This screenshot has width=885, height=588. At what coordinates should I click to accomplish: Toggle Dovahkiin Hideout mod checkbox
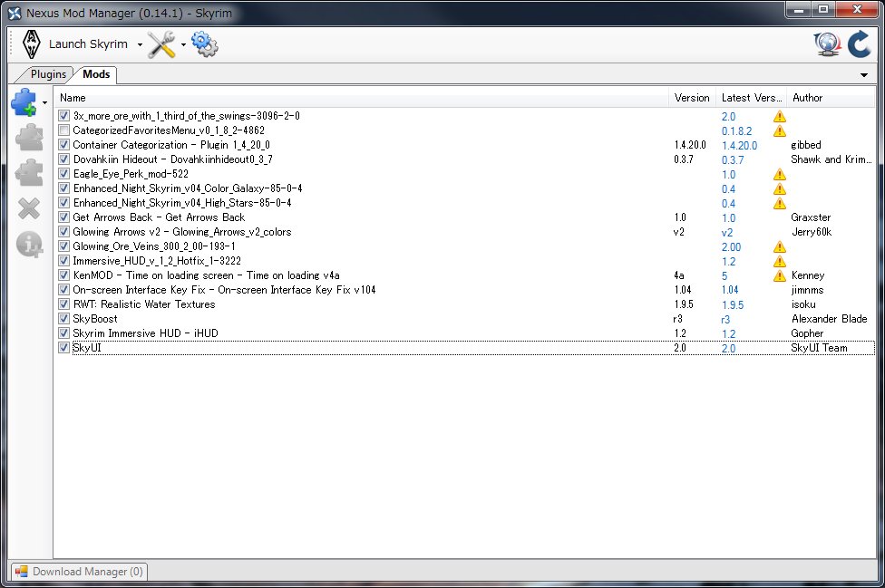[63, 159]
